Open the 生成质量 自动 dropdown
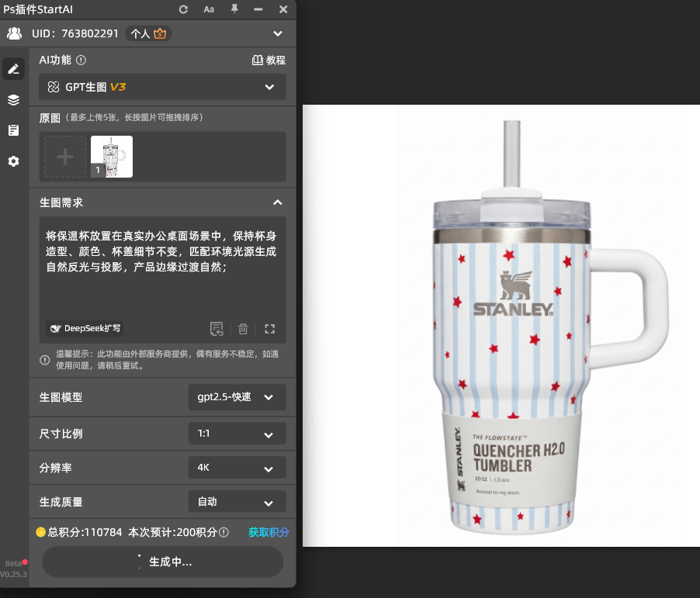The image size is (700, 598). (x=237, y=502)
